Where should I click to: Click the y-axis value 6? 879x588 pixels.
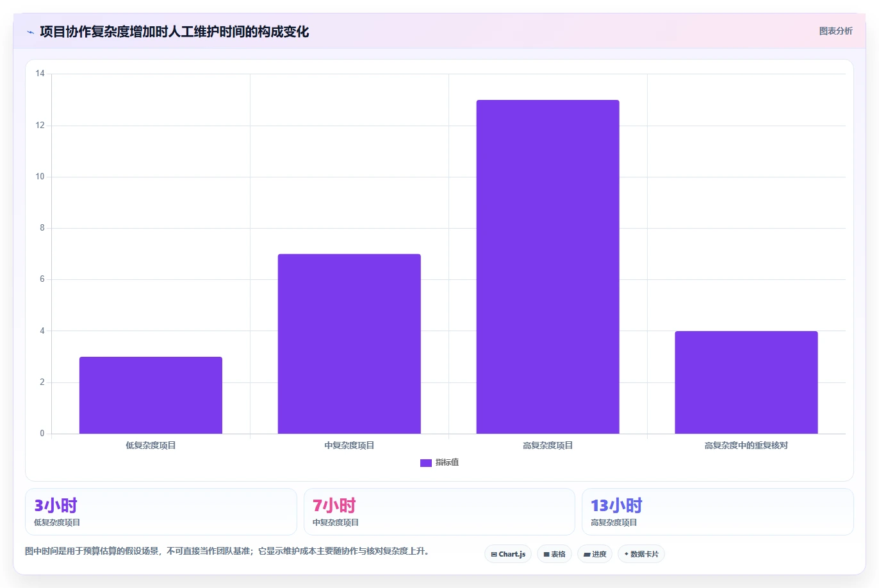tap(42, 279)
